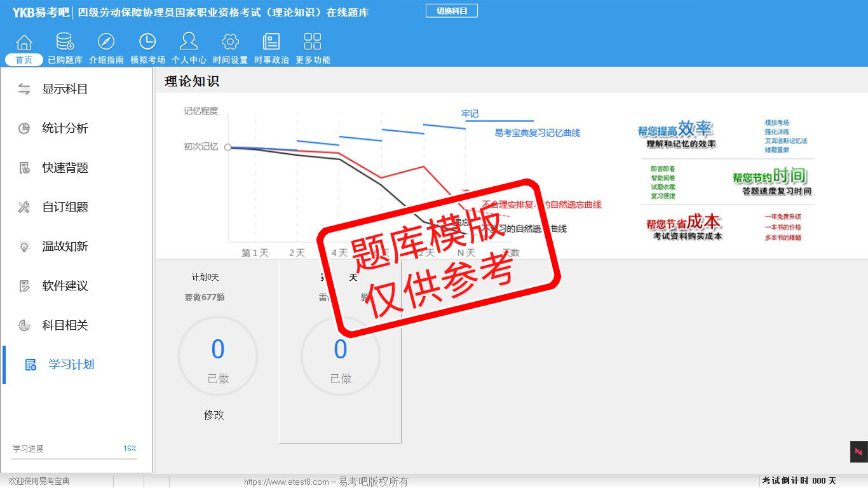Viewport: 868px width, 488px height.
Task: Open the 时事政治 news icon
Action: 271,43
